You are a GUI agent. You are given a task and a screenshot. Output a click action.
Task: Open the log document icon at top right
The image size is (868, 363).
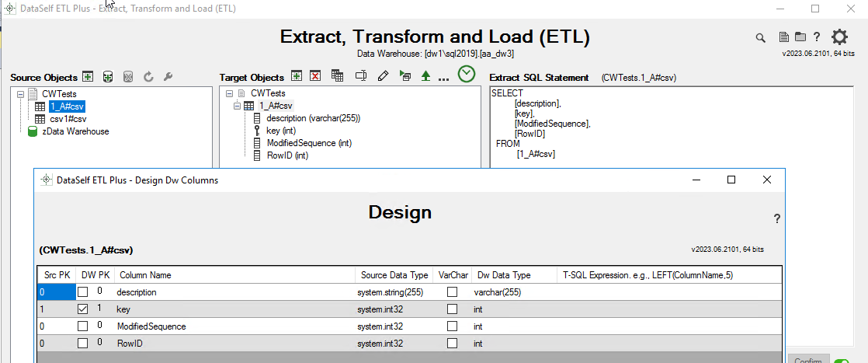click(x=784, y=37)
